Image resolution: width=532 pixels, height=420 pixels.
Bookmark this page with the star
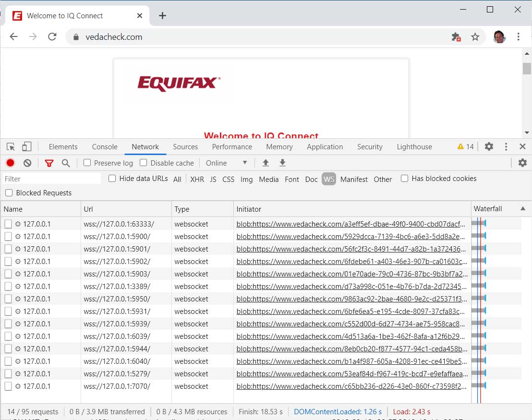click(475, 36)
